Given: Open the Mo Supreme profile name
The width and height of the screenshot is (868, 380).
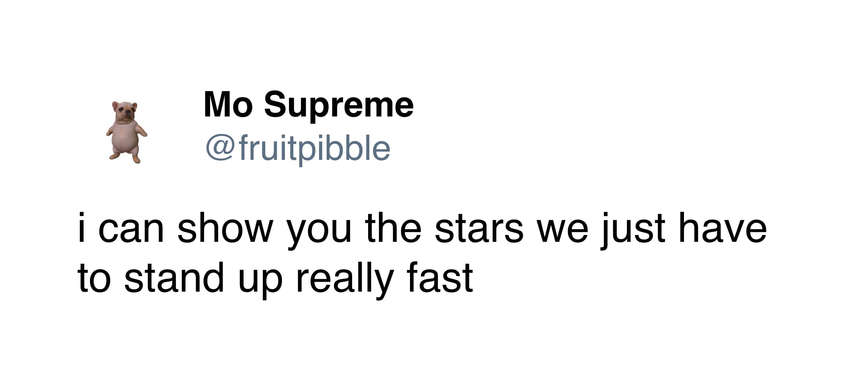Looking at the screenshot, I should pos(308,105).
